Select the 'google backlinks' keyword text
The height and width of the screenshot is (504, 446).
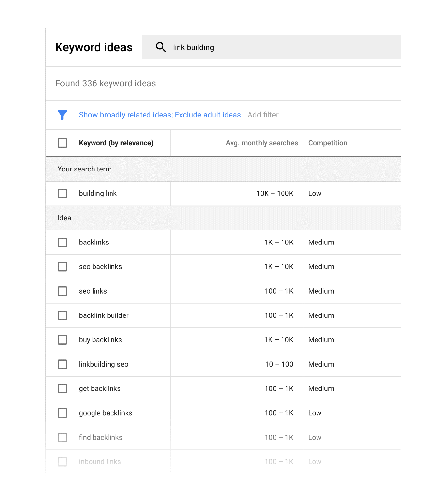click(106, 413)
